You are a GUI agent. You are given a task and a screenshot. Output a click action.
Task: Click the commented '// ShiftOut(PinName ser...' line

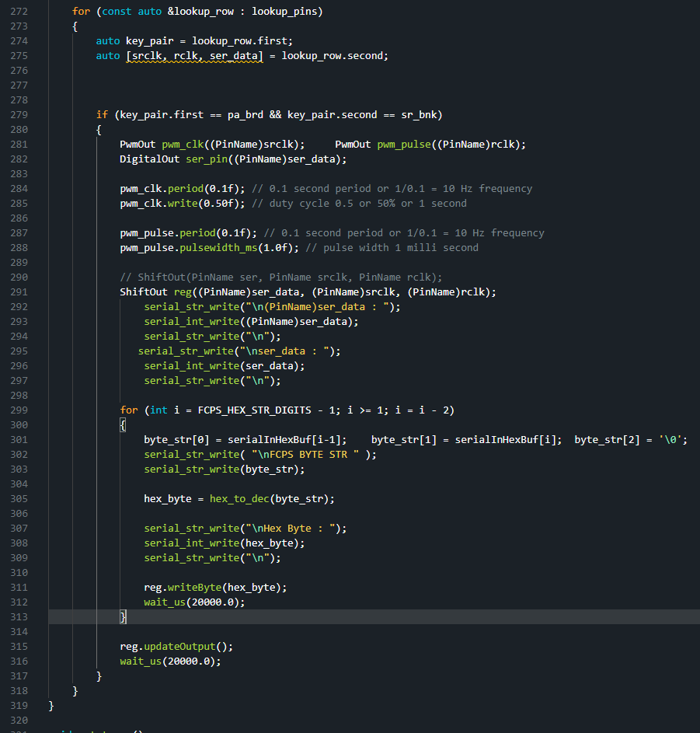pos(280,277)
